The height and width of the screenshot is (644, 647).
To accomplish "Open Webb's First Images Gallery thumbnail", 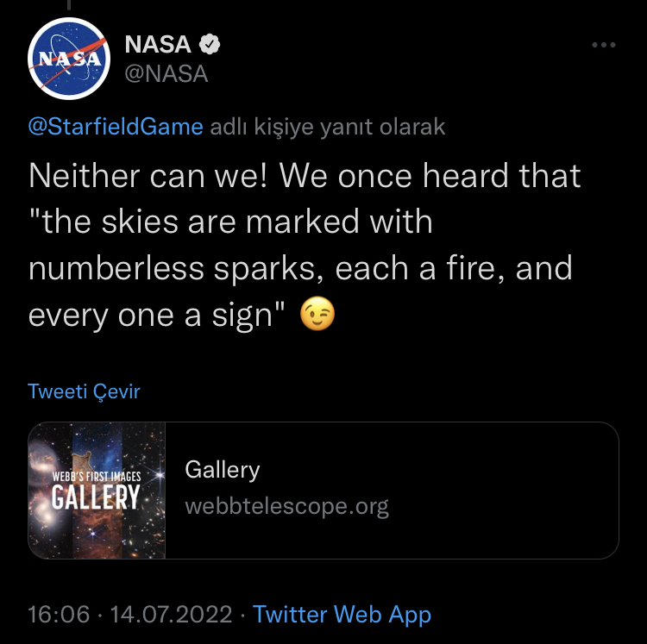I will tap(97, 491).
